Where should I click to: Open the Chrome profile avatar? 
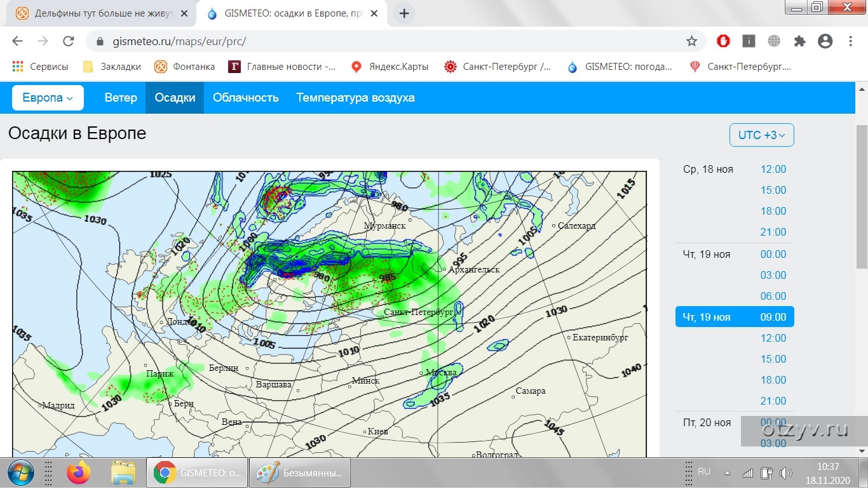(x=825, y=41)
